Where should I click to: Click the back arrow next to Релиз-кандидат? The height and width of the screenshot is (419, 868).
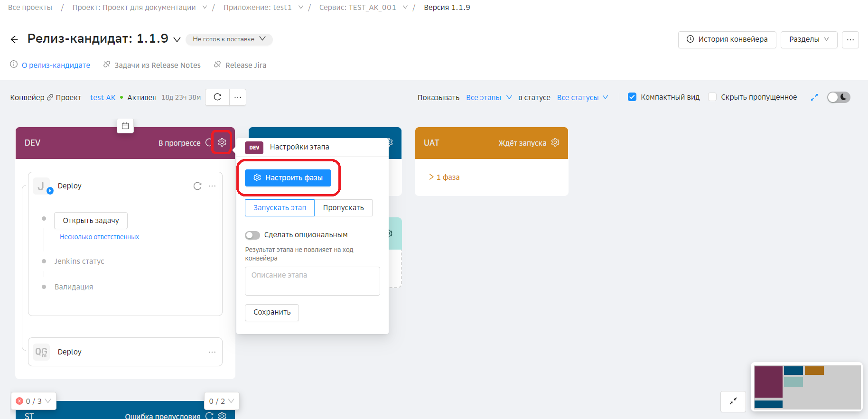(x=14, y=39)
